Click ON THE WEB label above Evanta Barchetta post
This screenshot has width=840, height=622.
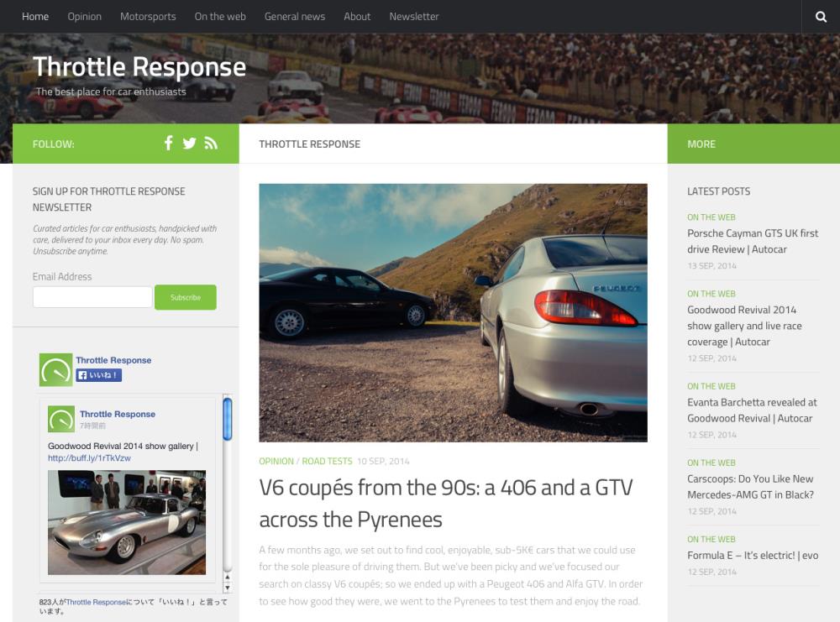point(711,386)
